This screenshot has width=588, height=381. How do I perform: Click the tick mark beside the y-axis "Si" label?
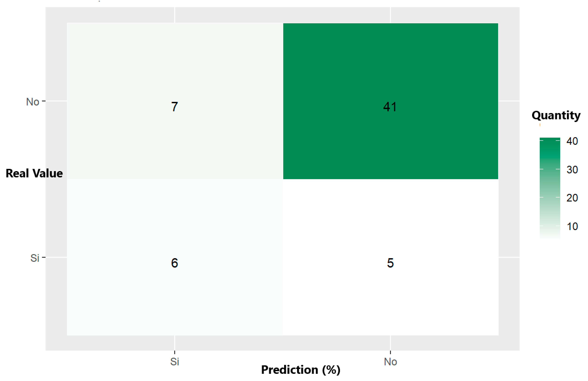pos(44,257)
